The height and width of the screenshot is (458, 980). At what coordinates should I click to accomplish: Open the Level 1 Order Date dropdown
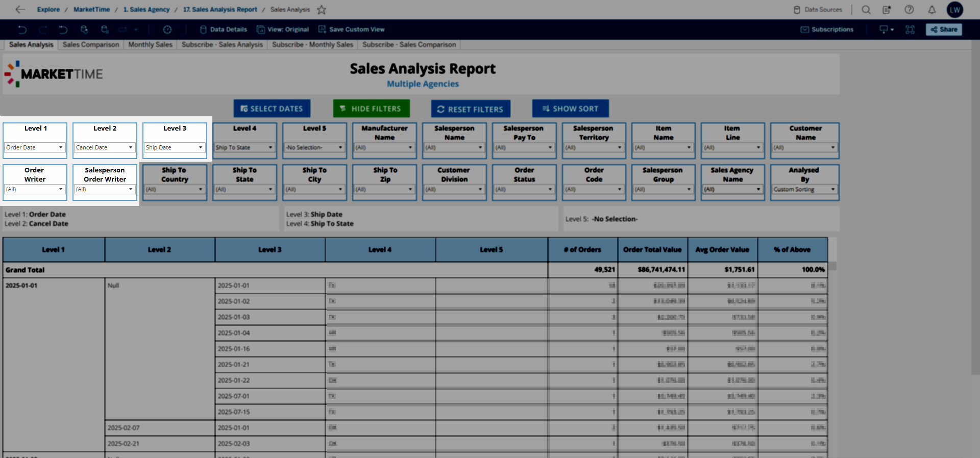(x=35, y=147)
